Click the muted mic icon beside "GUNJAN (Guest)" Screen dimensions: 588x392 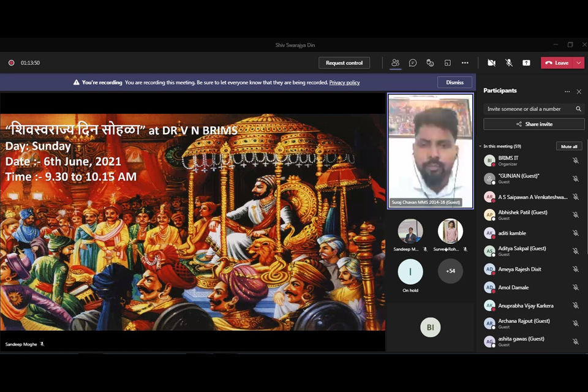[x=576, y=179]
